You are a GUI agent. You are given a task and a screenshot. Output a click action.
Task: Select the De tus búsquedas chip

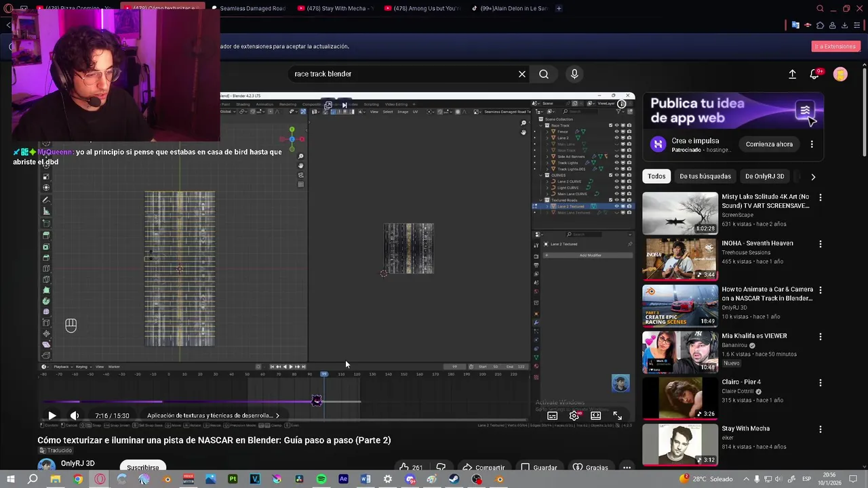(705, 176)
